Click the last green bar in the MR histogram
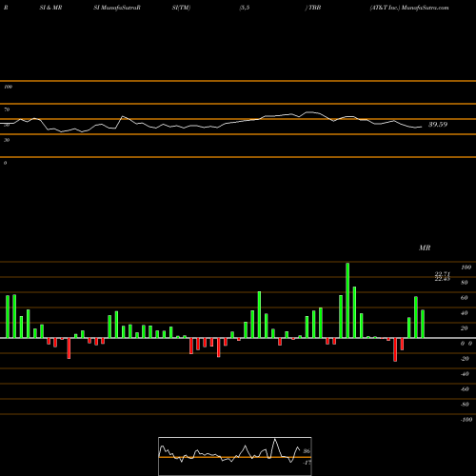The width and height of the screenshot is (476, 476). [x=423, y=324]
